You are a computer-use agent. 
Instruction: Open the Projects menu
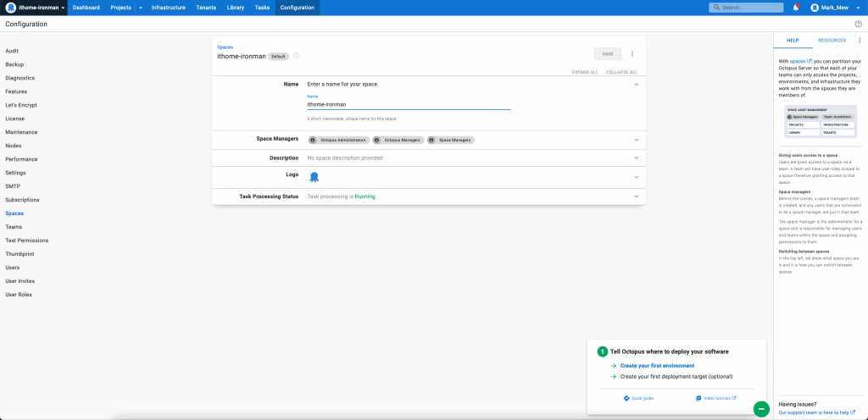[120, 8]
